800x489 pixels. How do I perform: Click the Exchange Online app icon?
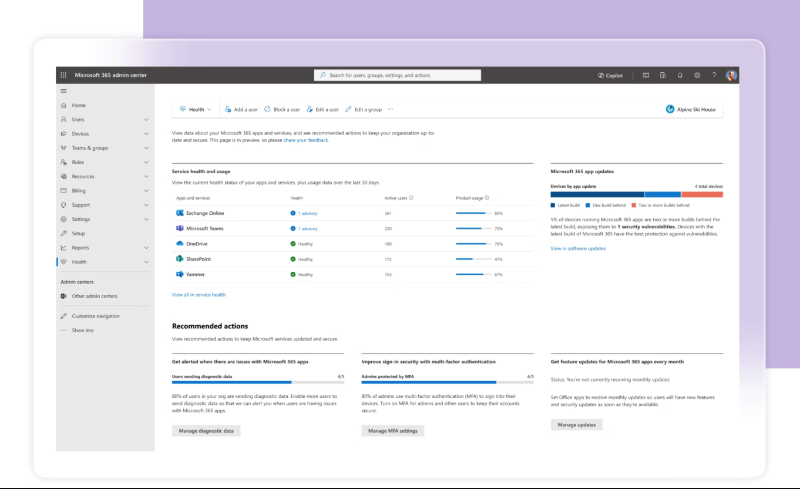coord(180,213)
